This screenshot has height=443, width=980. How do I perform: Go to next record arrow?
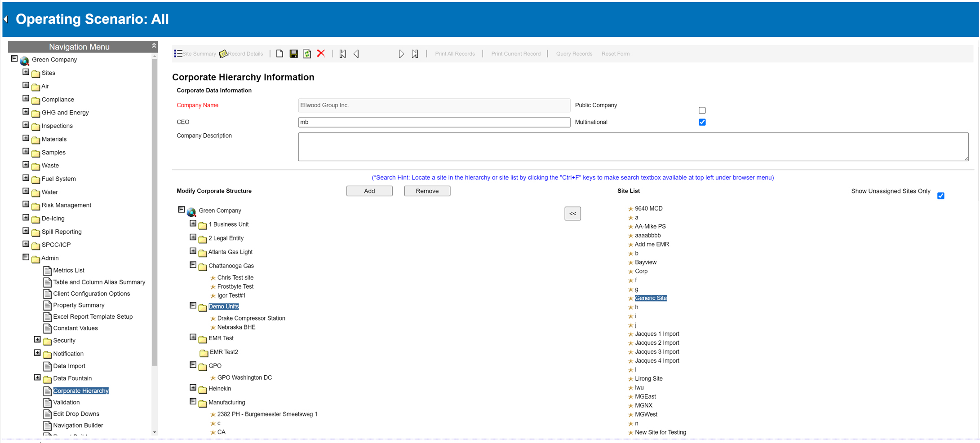pyautogui.click(x=401, y=54)
